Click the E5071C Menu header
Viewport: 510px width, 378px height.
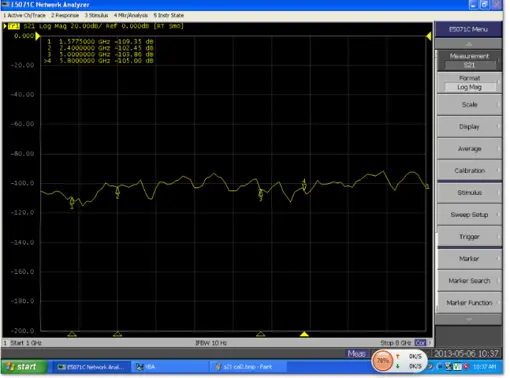(468, 29)
